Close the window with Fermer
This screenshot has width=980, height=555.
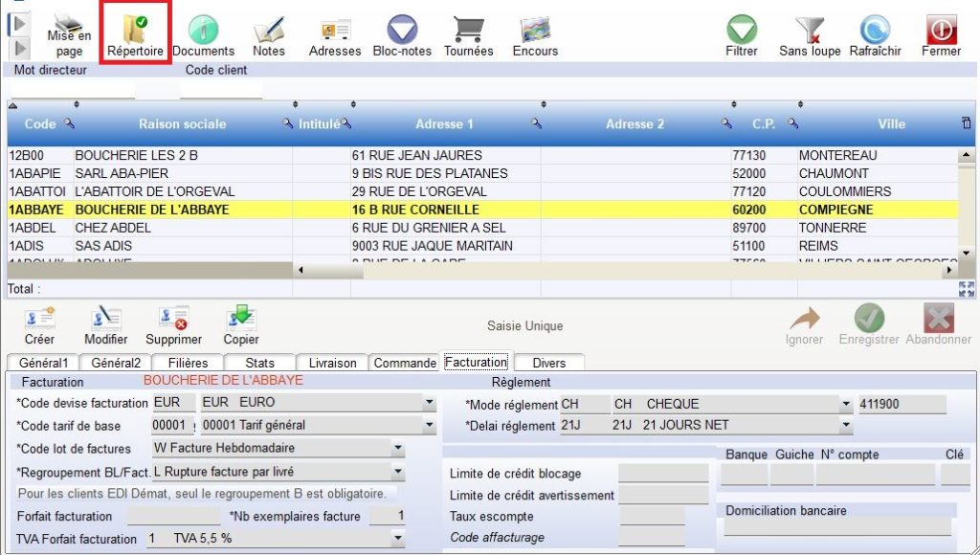(941, 31)
